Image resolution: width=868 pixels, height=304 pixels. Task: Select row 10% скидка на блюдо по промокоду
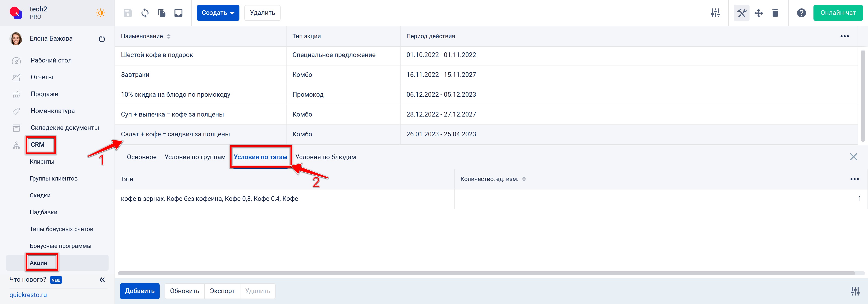click(x=486, y=95)
